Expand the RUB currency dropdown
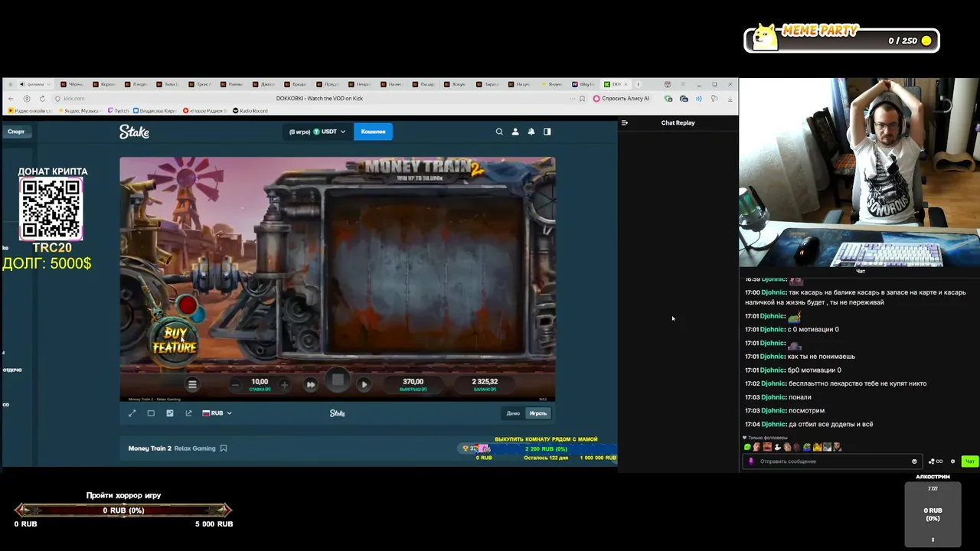The image size is (980, 551). [x=217, y=413]
